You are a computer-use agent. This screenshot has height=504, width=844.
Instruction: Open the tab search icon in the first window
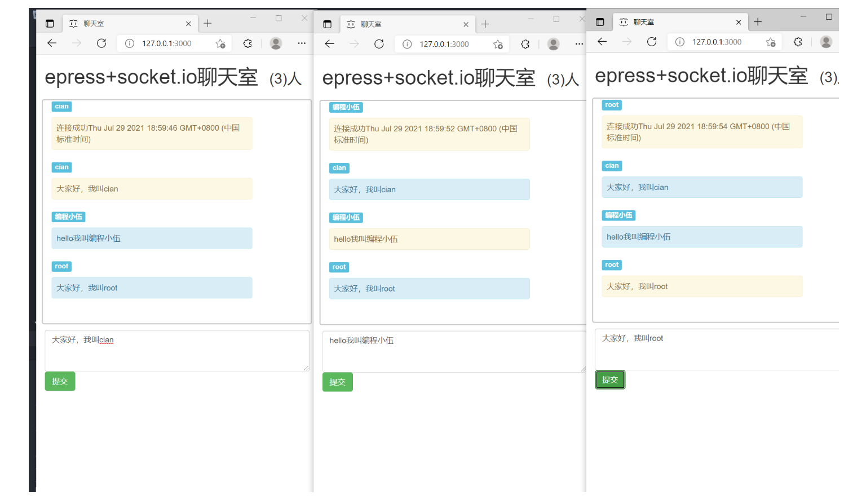[50, 23]
